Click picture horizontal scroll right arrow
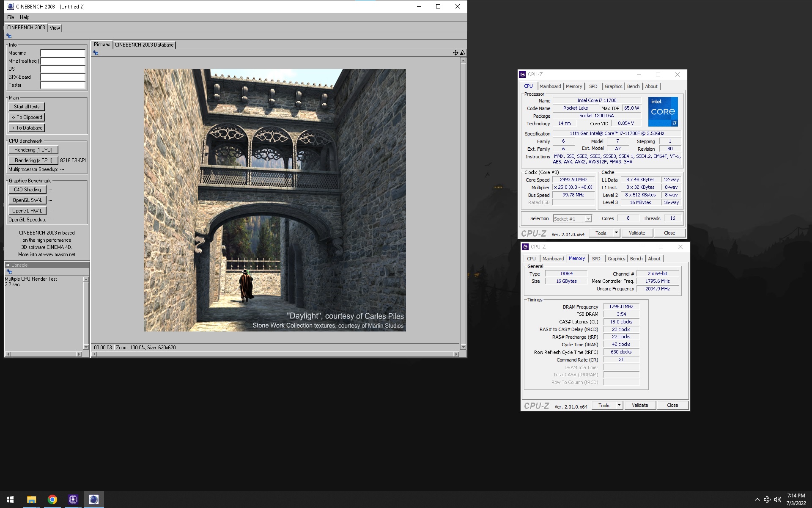Viewport: 812px width, 508px height. pyautogui.click(x=455, y=354)
